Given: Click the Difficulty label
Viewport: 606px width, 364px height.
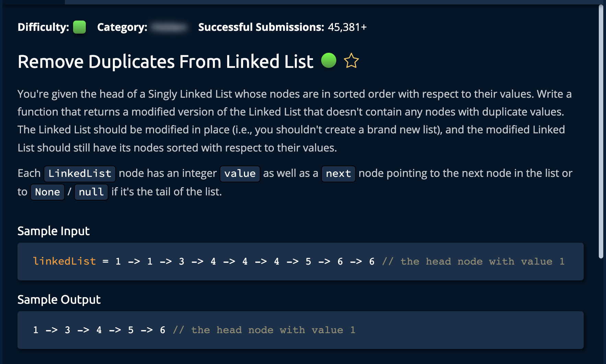Looking at the screenshot, I should (43, 27).
